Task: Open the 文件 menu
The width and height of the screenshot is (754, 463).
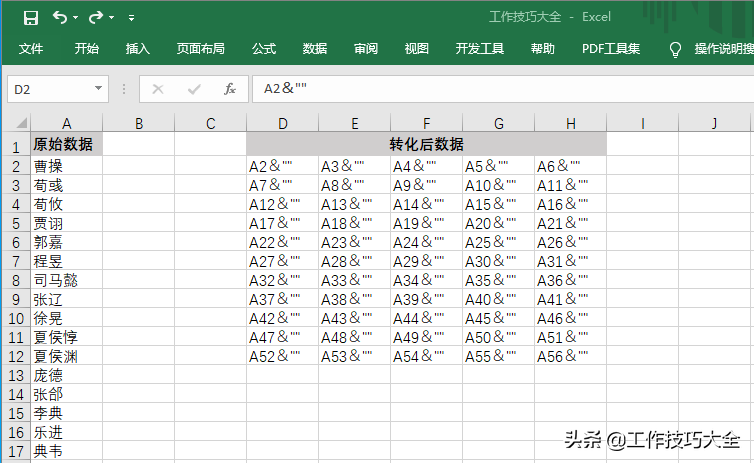Action: click(x=31, y=49)
